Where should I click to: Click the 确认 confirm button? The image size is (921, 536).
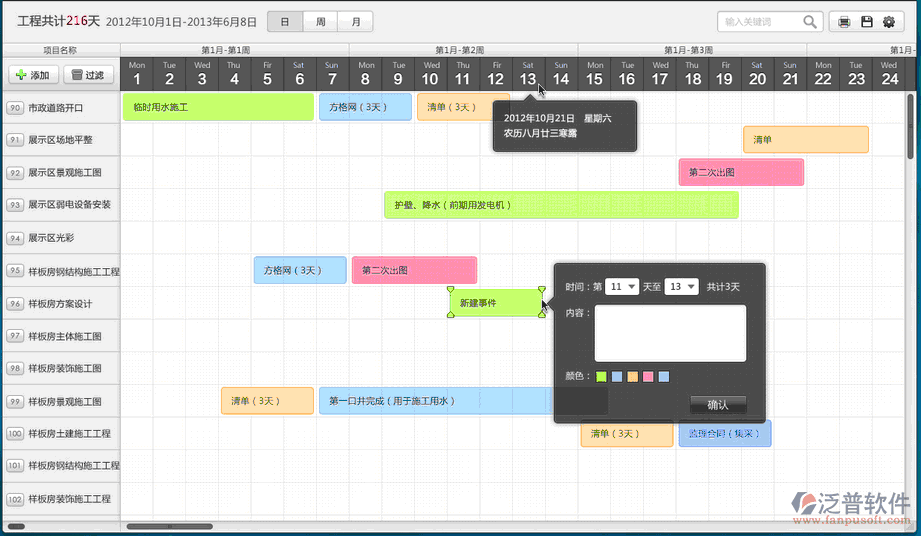[717, 405]
